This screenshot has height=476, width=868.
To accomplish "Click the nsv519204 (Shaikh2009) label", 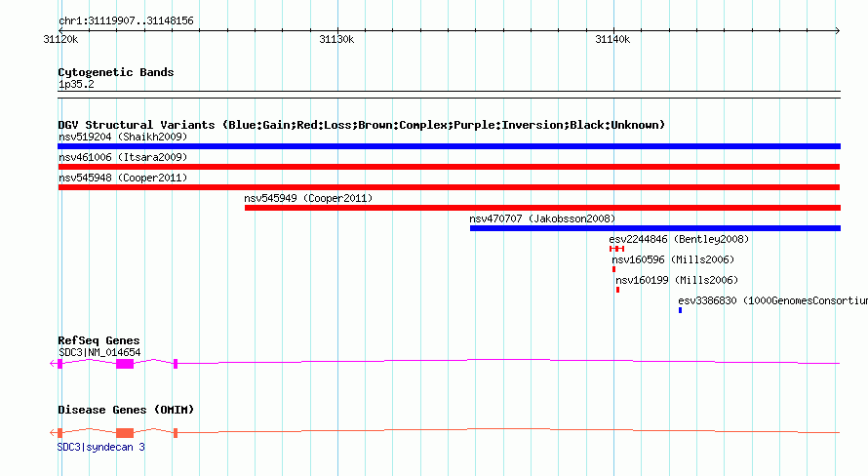I will 123,137.
